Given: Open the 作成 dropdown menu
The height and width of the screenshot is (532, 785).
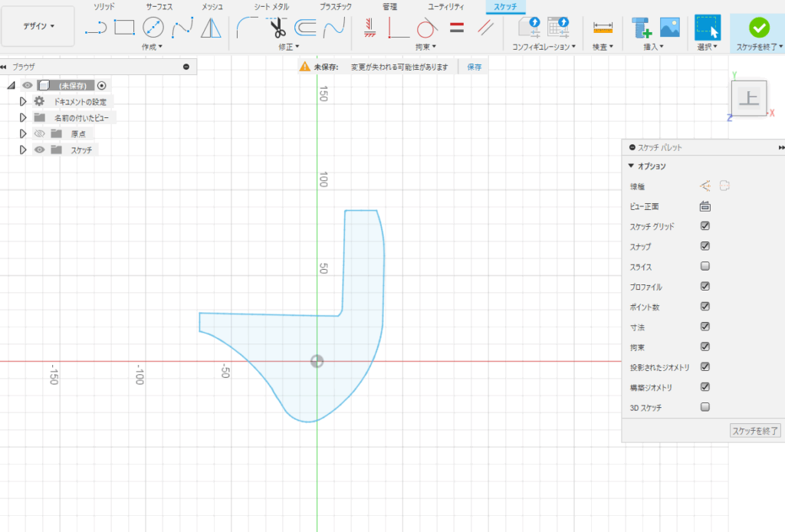Looking at the screenshot, I should (x=152, y=47).
